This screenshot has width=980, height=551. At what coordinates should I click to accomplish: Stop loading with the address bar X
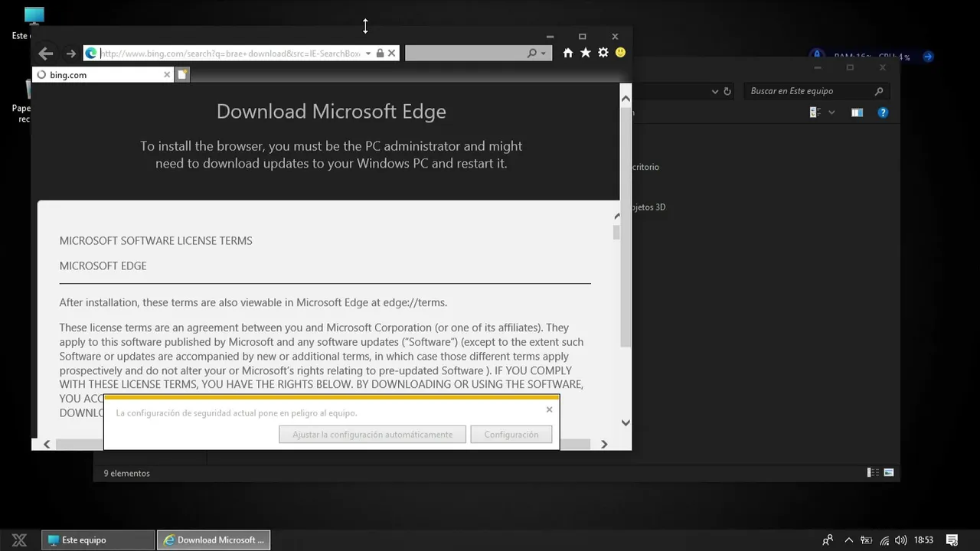coord(391,53)
